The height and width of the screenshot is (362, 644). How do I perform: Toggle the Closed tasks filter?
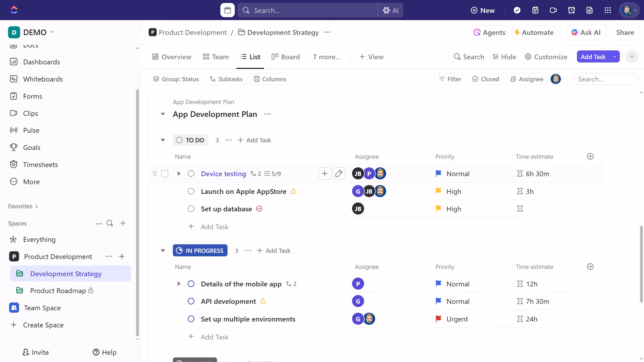[x=485, y=79]
